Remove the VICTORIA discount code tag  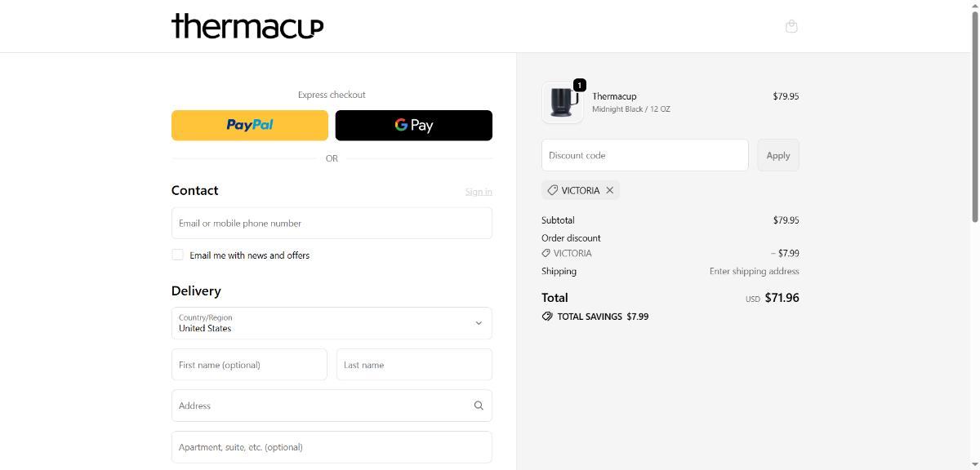(x=609, y=190)
